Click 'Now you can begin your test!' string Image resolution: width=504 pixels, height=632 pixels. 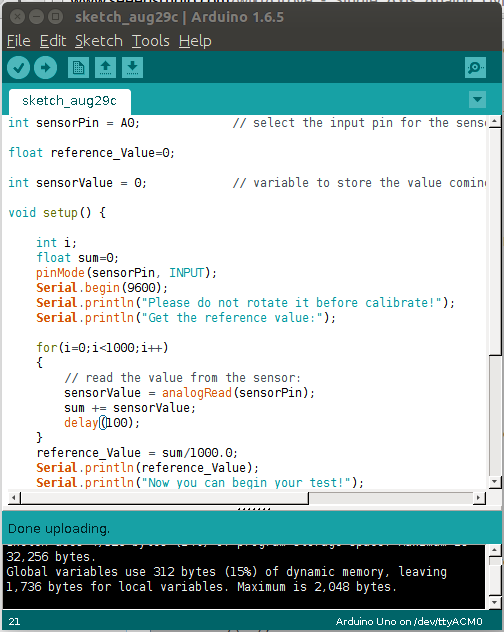coord(246,482)
